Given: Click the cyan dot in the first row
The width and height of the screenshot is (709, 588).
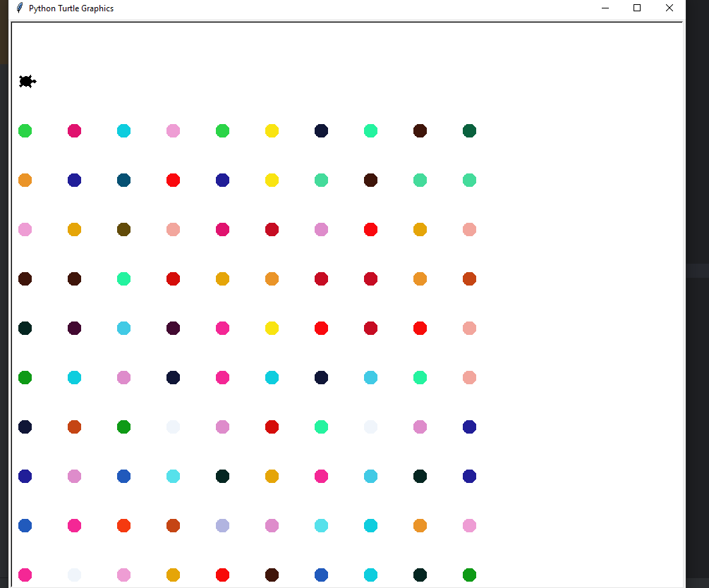Looking at the screenshot, I should point(123,130).
